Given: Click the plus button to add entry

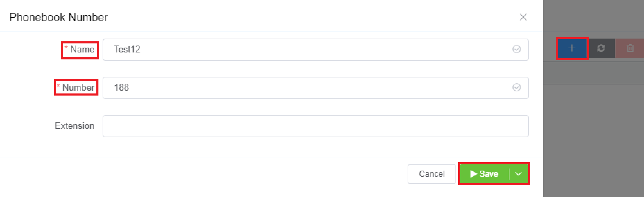Looking at the screenshot, I should [x=572, y=48].
